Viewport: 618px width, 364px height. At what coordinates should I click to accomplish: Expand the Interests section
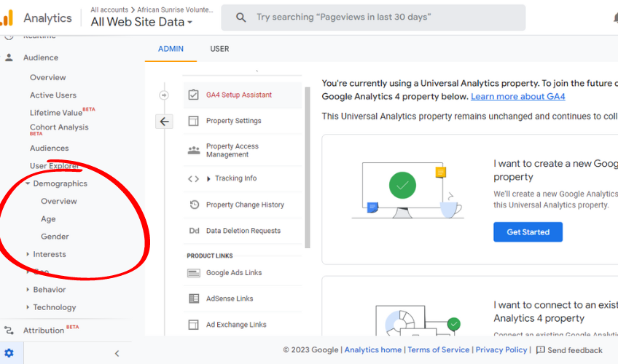click(x=28, y=254)
